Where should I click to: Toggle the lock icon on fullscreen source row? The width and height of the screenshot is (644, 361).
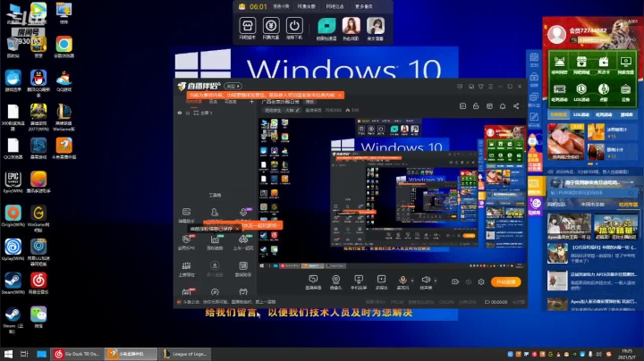(188, 113)
